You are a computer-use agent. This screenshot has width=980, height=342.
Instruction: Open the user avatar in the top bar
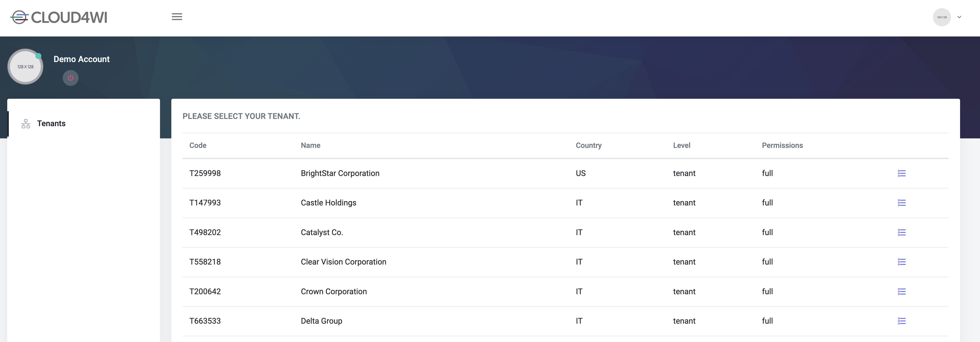942,17
